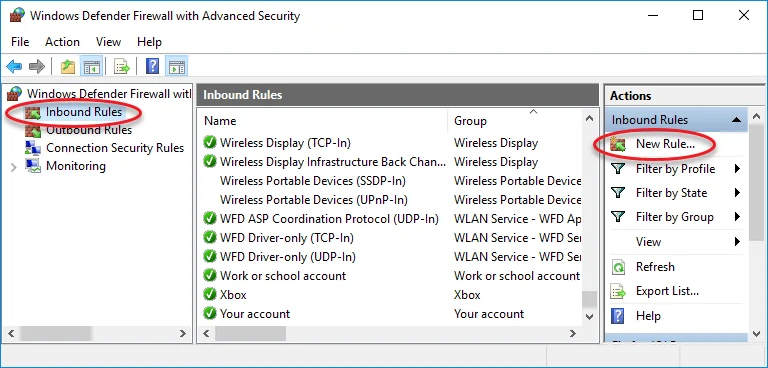Click the tree pane horizontal scrollbar left arrow
This screenshot has width=768, height=368.
tap(12, 334)
